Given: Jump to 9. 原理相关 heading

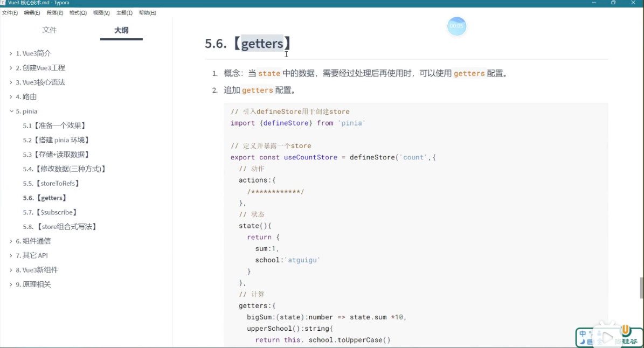Looking at the screenshot, I should [33, 284].
